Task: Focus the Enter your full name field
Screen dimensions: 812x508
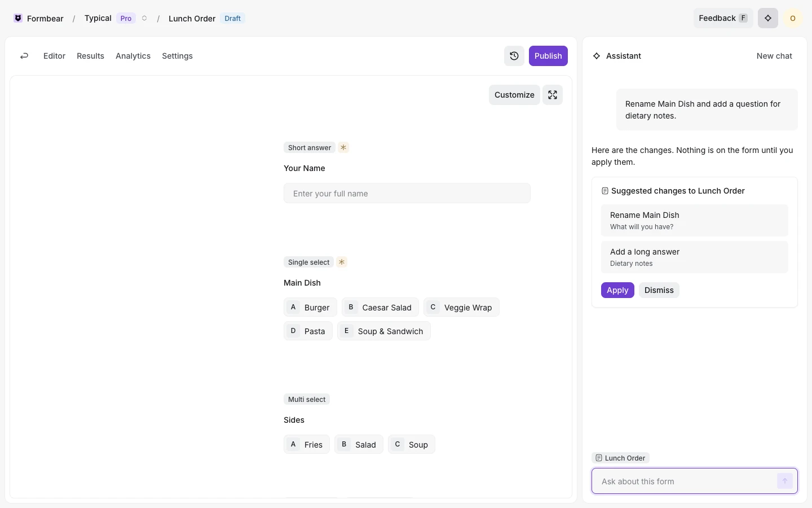Action: click(407, 193)
